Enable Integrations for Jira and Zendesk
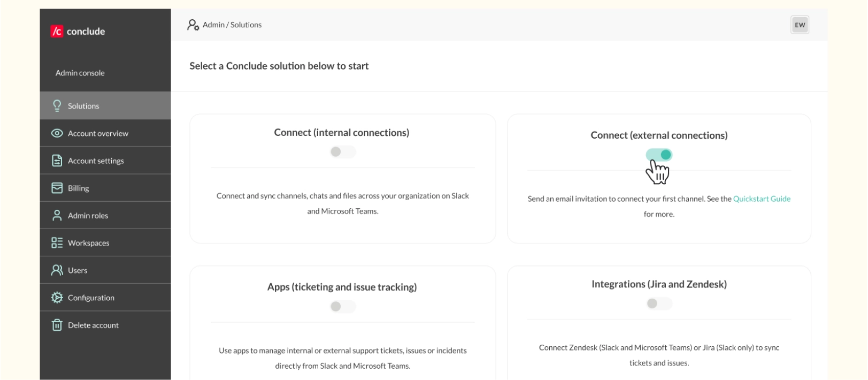Image resolution: width=868 pixels, height=380 pixels. (660, 303)
